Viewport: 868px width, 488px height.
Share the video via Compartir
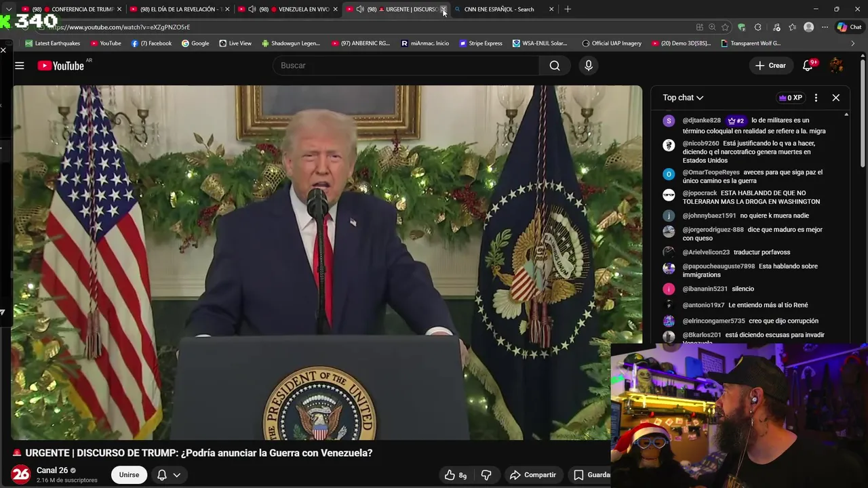[x=533, y=475]
